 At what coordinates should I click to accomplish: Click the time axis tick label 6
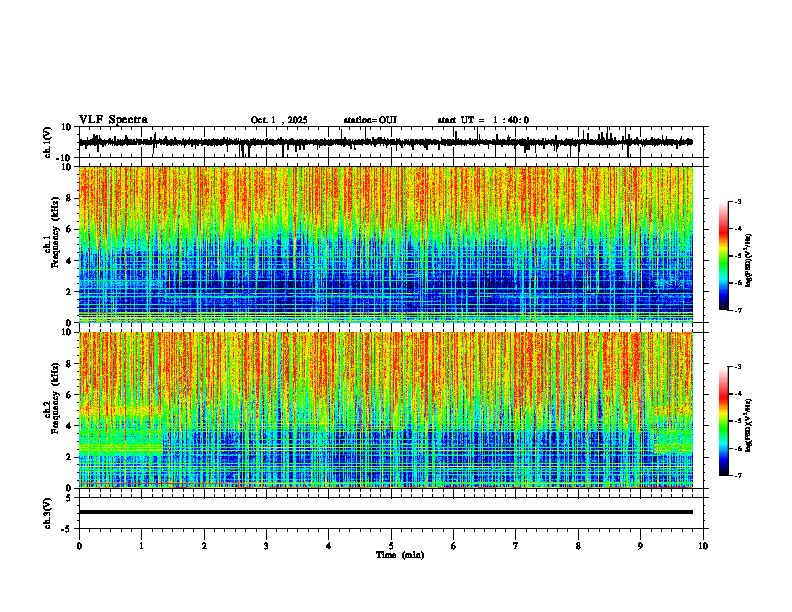point(454,546)
